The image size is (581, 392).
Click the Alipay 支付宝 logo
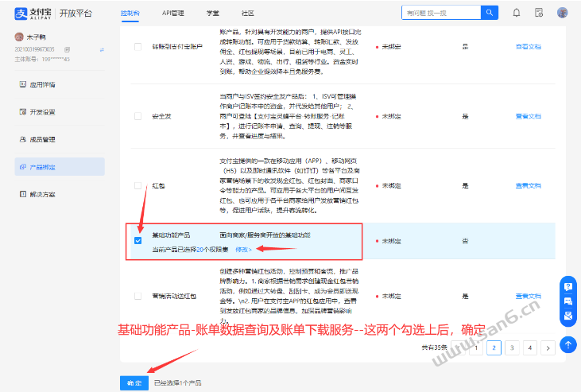[x=33, y=14]
